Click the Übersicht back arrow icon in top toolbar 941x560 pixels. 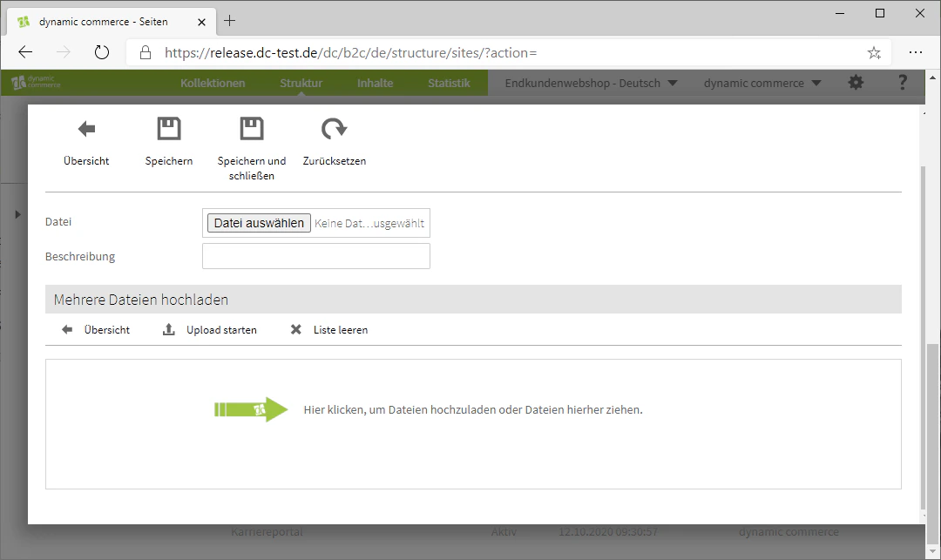tap(86, 129)
